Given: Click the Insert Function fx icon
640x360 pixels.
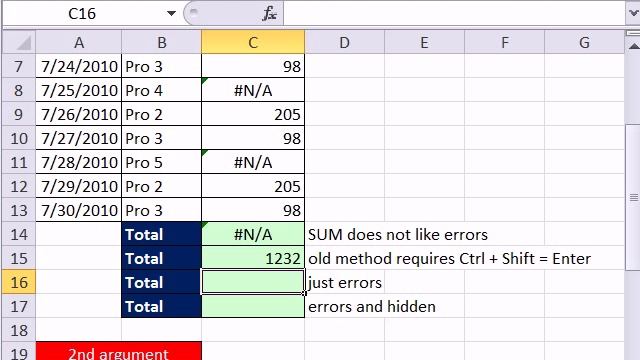Looking at the screenshot, I should tap(269, 13).
